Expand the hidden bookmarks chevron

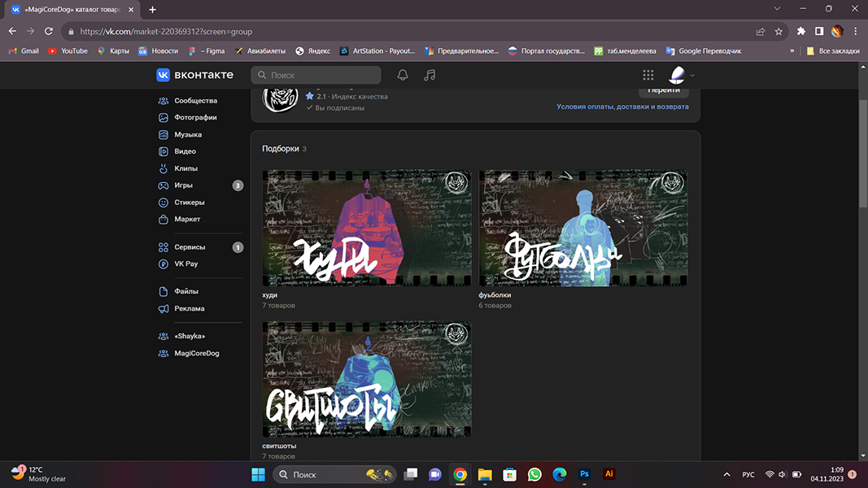(792, 50)
